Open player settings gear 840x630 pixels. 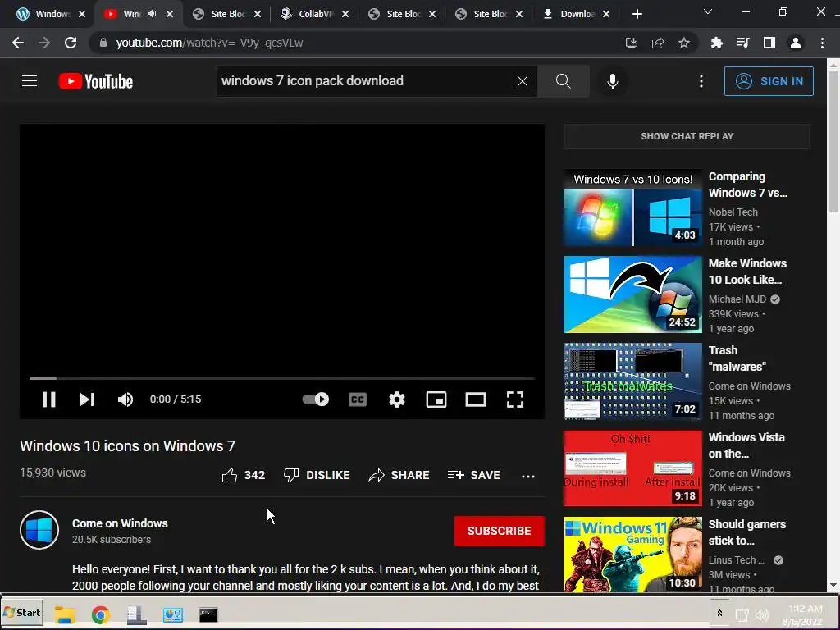397,399
